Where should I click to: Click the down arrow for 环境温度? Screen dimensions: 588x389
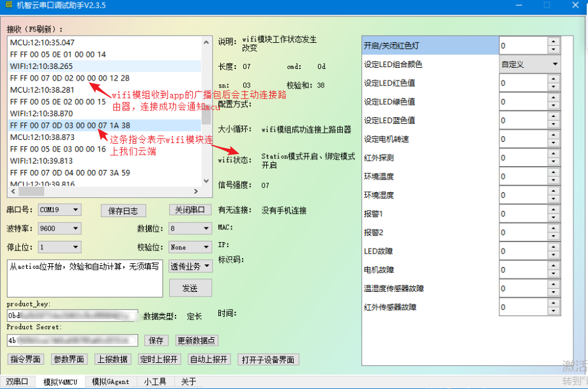[x=553, y=180]
